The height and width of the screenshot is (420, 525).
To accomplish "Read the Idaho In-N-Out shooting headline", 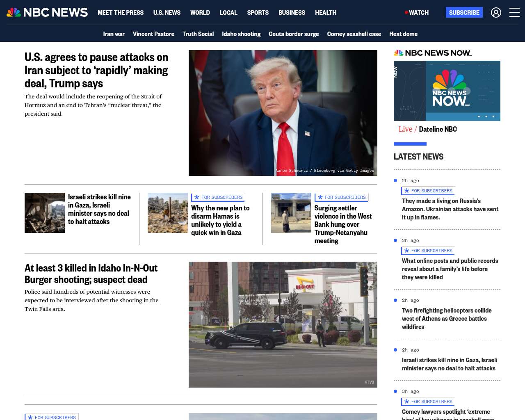I will [x=91, y=274].
